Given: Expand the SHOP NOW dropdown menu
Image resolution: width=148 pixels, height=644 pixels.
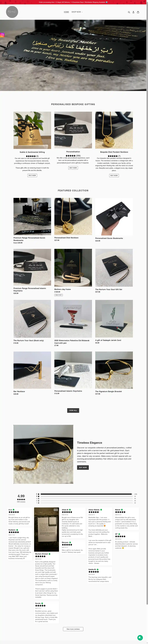Looking at the screenshot, I should (77, 12).
